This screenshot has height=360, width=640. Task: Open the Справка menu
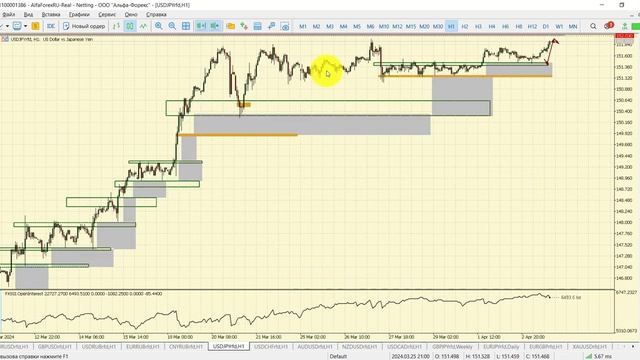156,14
